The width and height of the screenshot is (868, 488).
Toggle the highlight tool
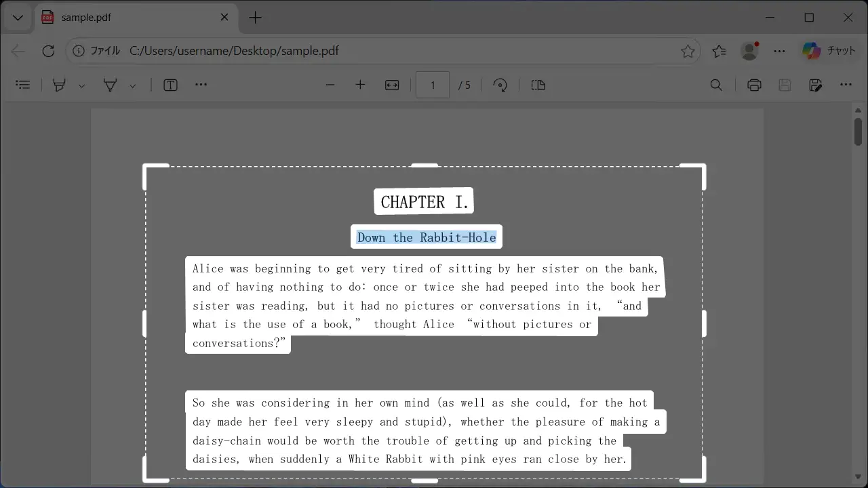(x=60, y=85)
